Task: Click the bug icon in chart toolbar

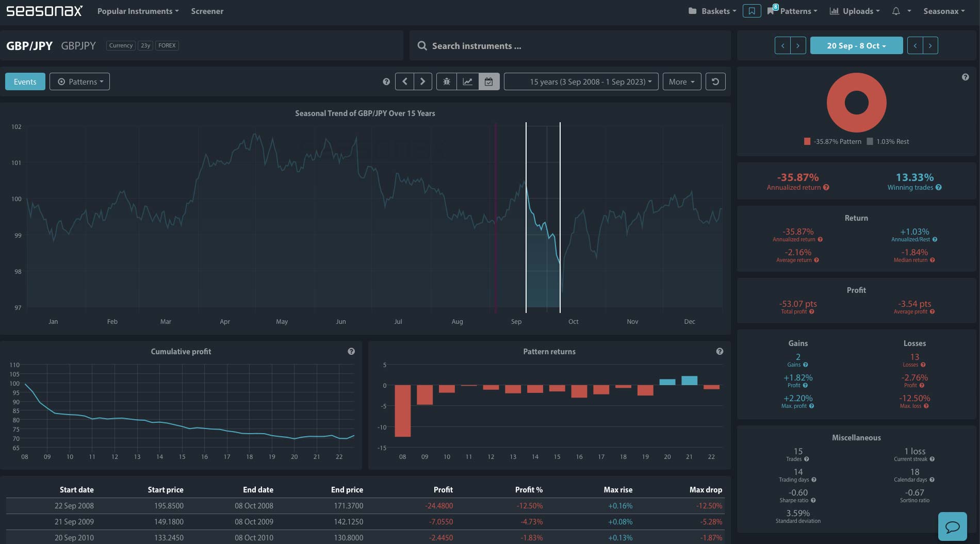Action: pos(447,81)
